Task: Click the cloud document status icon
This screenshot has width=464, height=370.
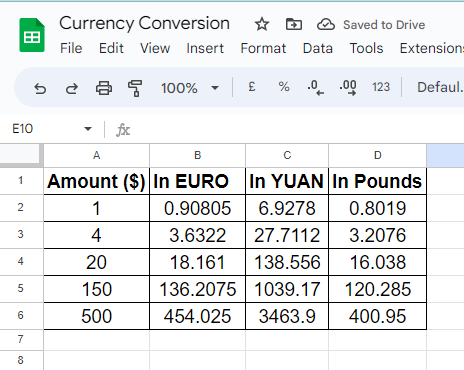Action: [x=326, y=25]
